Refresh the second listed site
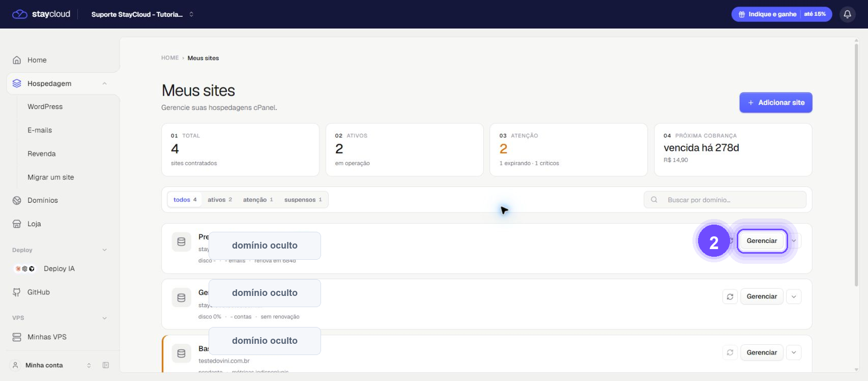The height and width of the screenshot is (381, 868). (x=730, y=296)
